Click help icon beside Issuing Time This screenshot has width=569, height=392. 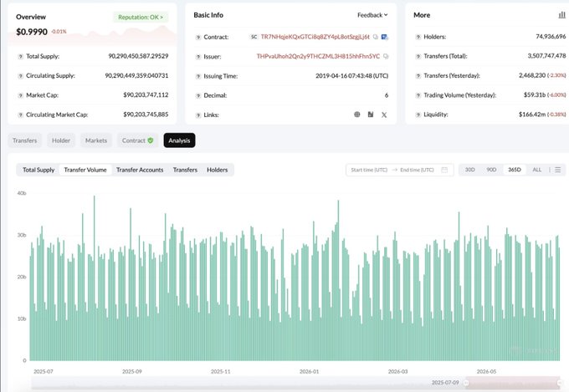(198, 77)
